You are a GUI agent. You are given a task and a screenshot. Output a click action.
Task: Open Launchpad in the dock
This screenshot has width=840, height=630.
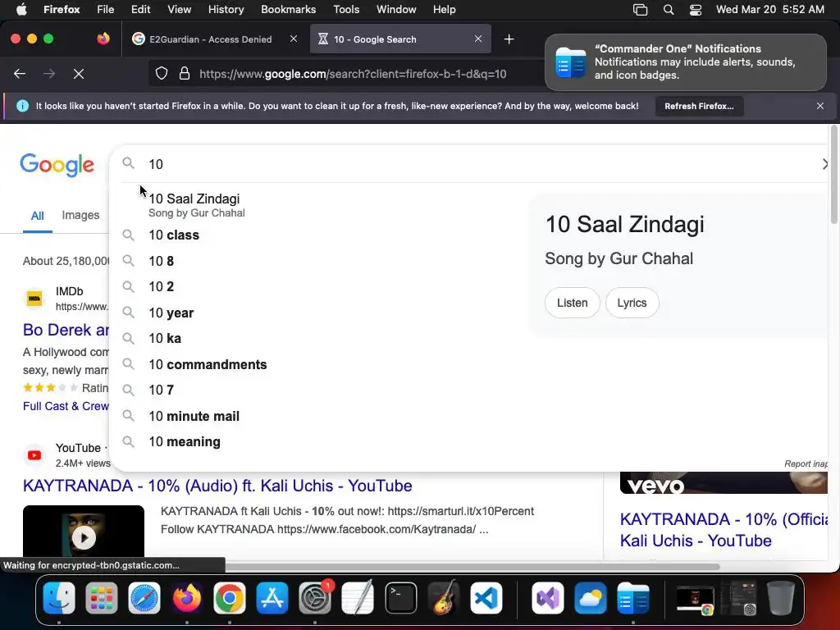[101, 598]
